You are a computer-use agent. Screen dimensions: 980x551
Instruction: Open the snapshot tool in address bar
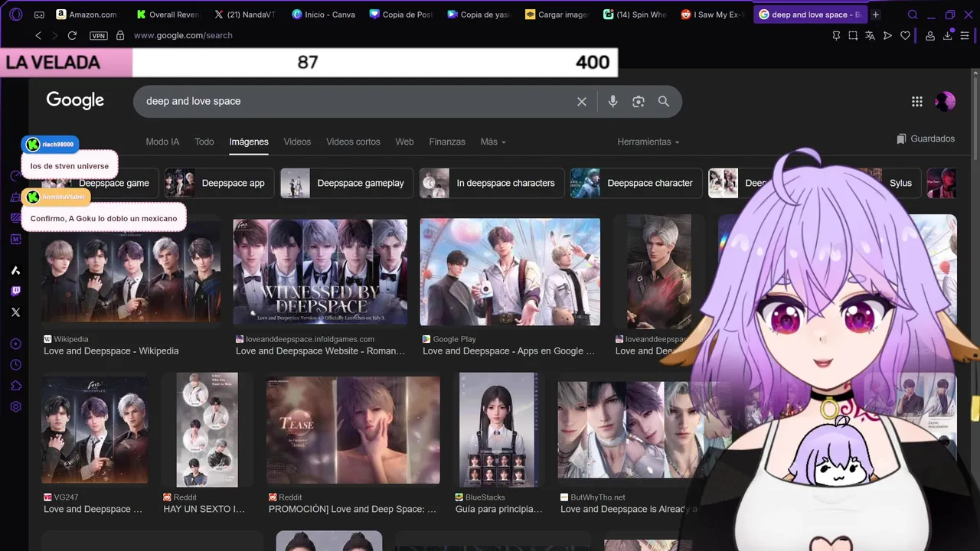(x=853, y=35)
